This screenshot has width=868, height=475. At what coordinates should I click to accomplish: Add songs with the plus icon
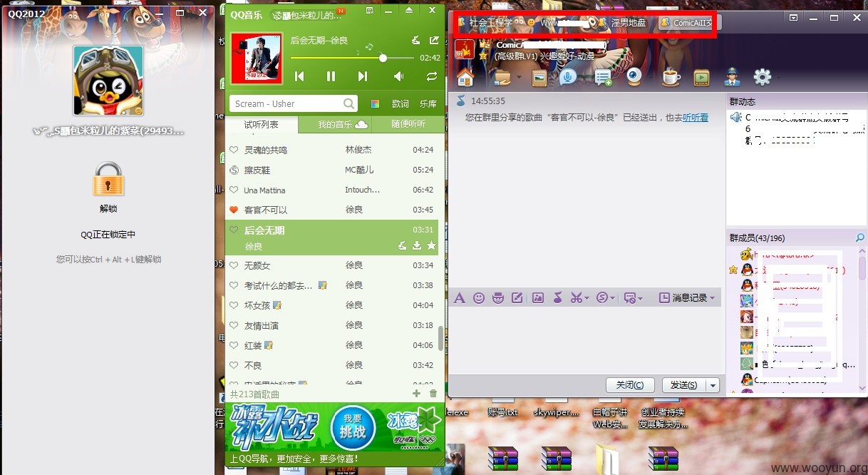(416, 394)
